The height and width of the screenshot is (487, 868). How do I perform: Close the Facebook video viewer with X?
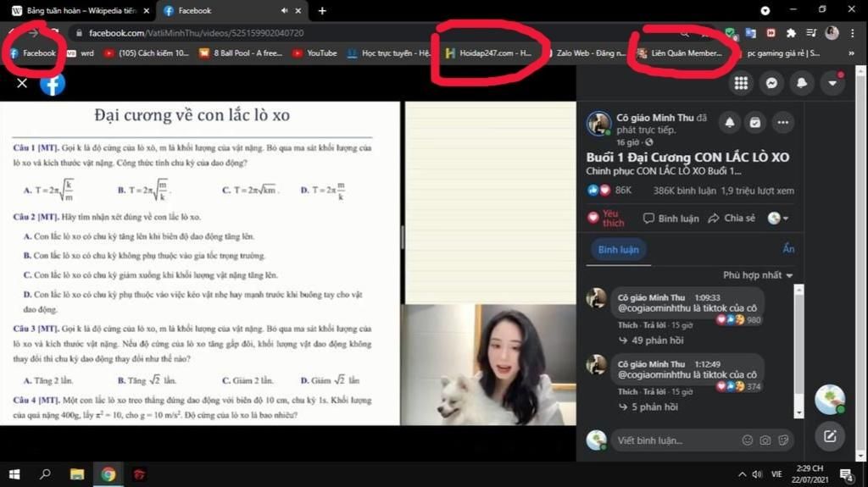21,83
